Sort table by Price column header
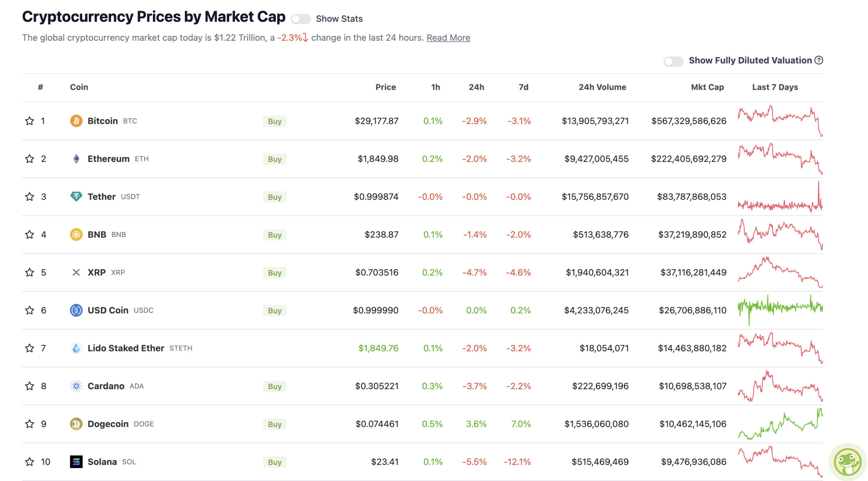The height and width of the screenshot is (481, 868). [x=386, y=87]
